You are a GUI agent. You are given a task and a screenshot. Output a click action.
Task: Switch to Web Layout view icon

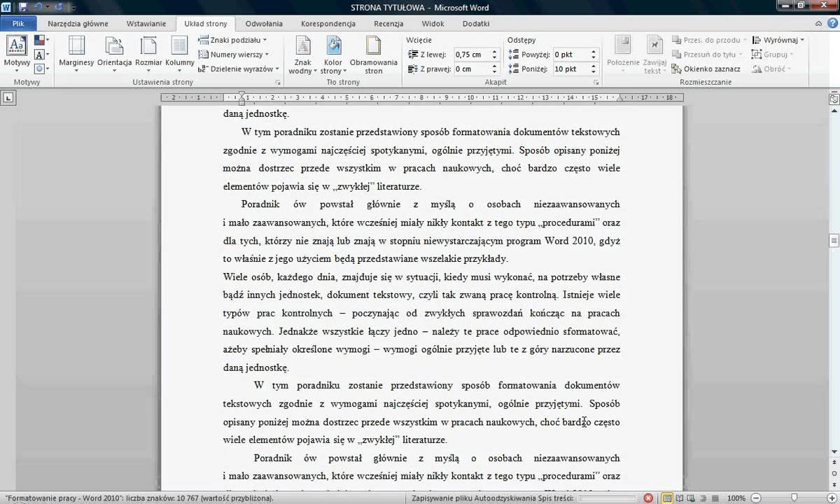tap(689, 498)
